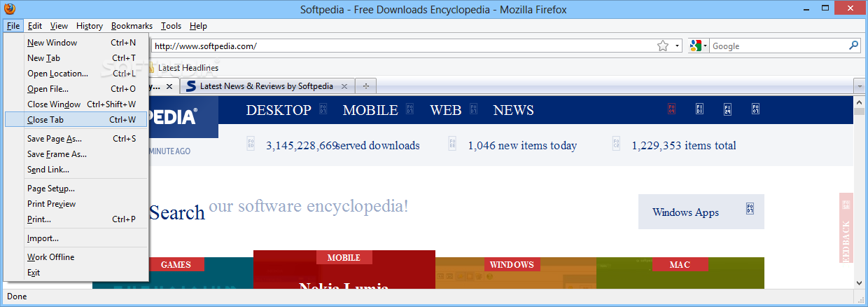868x307 pixels.
Task: Open the Help menu
Action: click(x=198, y=26)
